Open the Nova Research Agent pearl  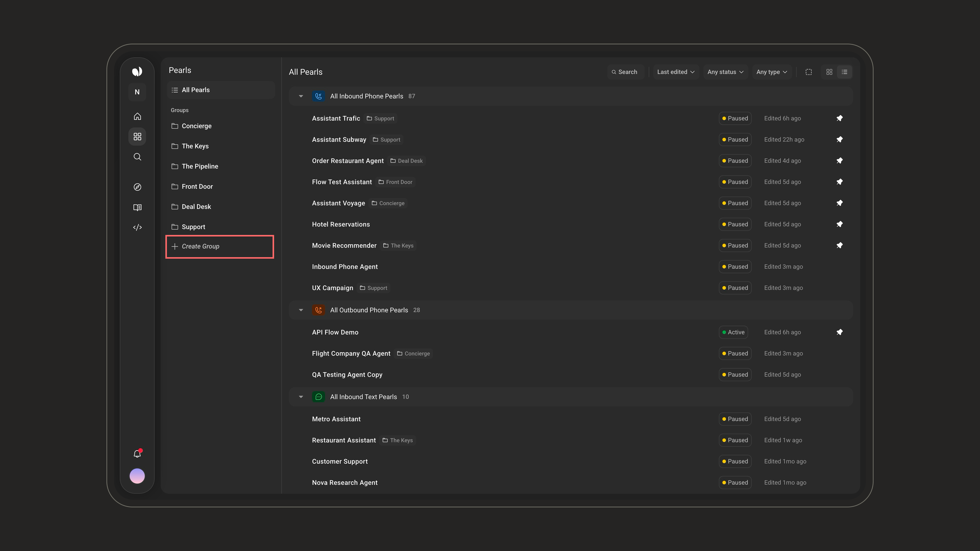(345, 483)
